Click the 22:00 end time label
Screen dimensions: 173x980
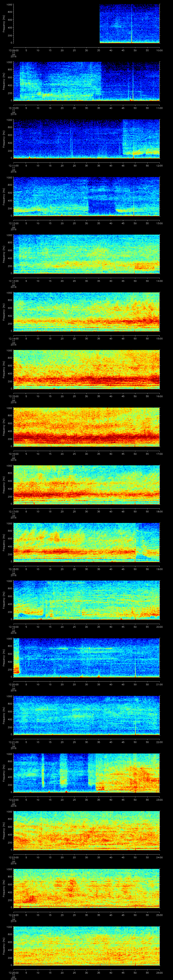pyautogui.click(x=159, y=742)
